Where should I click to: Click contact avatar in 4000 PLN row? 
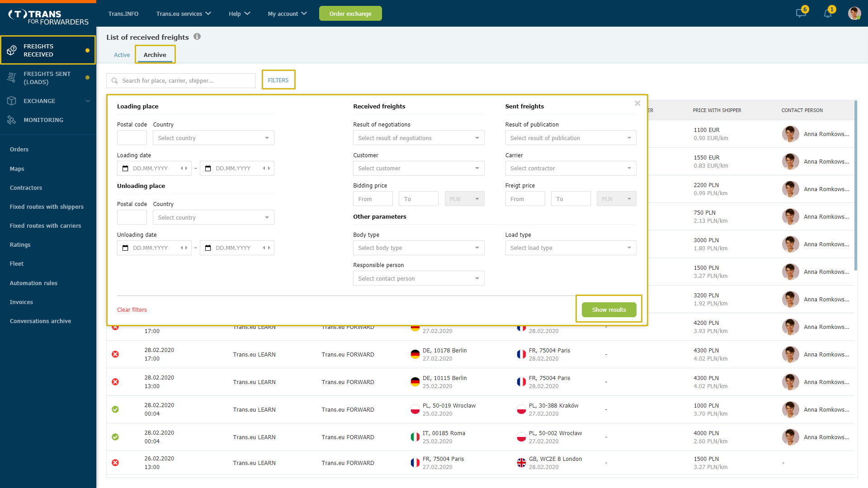[x=790, y=437]
